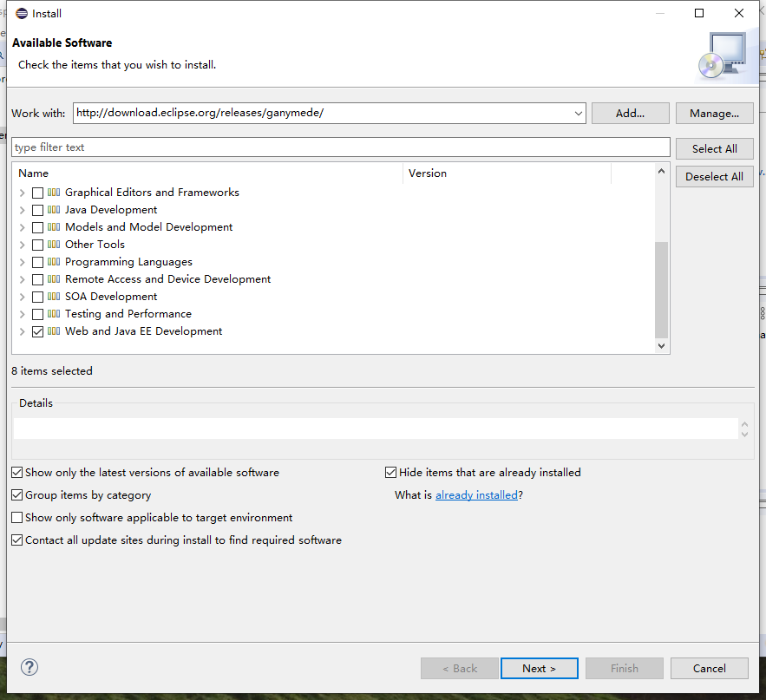The width and height of the screenshot is (766, 700).
Task: Click the type filter text field
Action: pyautogui.click(x=341, y=147)
